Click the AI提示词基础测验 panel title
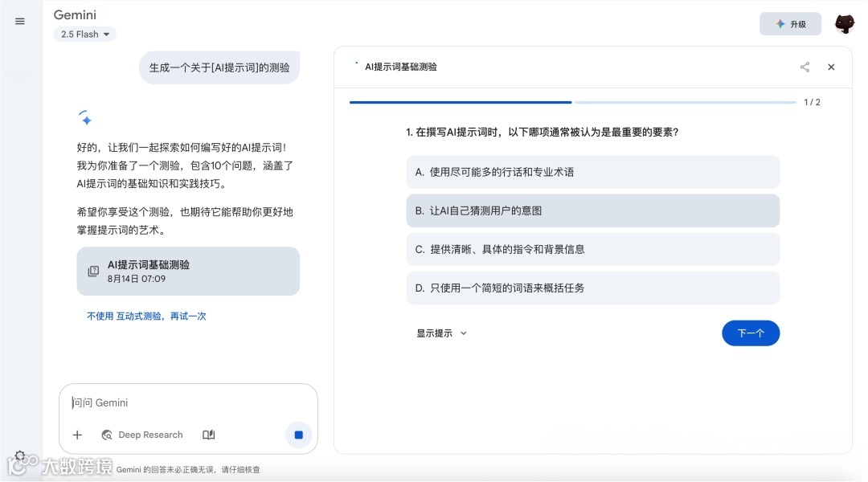Screen dimensions: 868x482 401,67
